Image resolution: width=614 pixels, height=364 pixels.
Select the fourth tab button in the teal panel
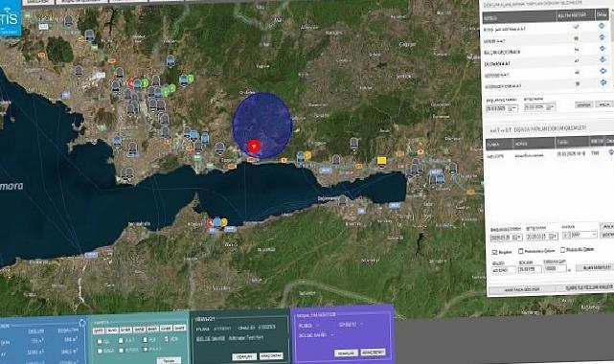(140, 330)
